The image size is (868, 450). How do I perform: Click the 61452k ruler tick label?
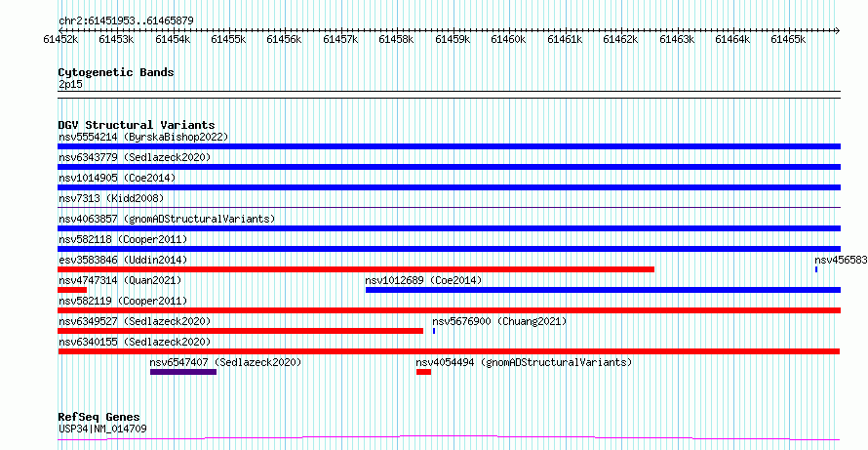[x=59, y=39]
